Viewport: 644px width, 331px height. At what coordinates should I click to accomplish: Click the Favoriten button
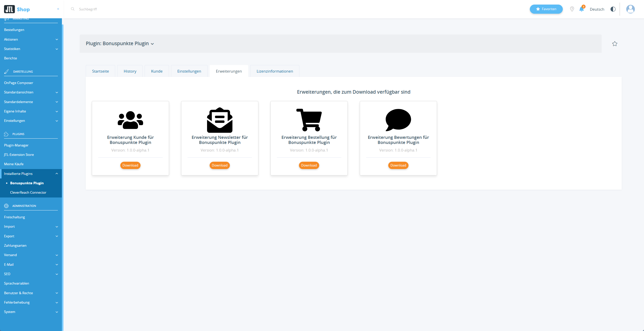546,9
